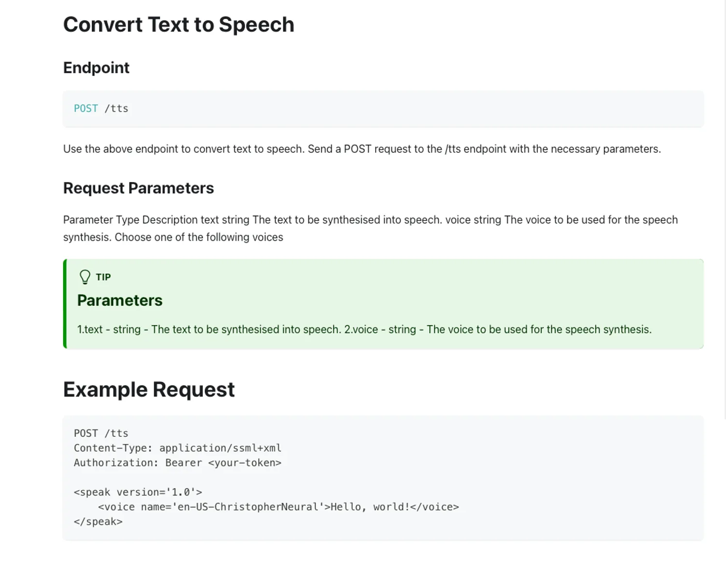Viewport: 728px width, 562px height.
Task: Click the paragraph starting "Parameter Type Description"
Action: click(370, 229)
